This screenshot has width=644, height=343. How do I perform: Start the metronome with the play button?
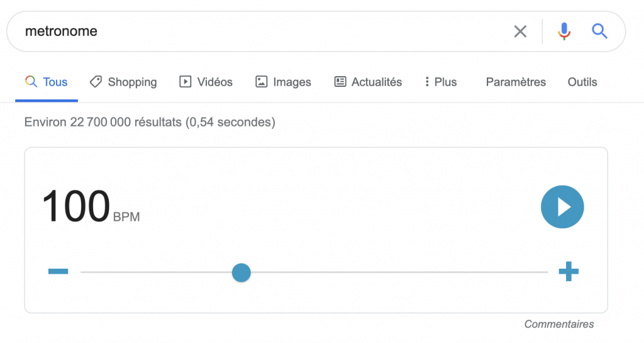coord(562,207)
